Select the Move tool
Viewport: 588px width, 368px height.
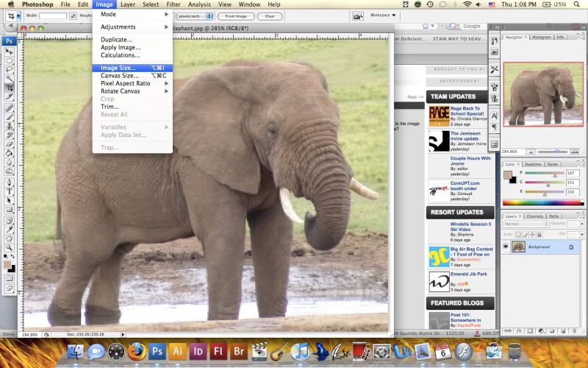tap(10, 51)
